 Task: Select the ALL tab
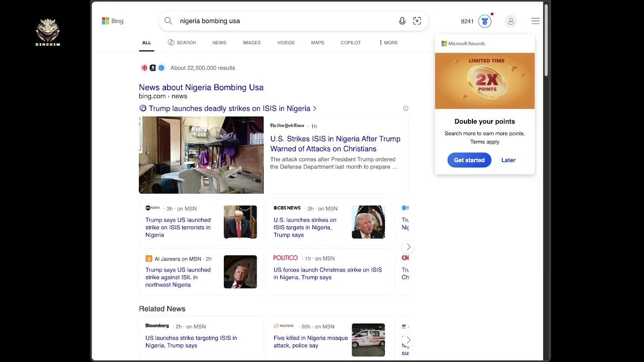[x=146, y=43]
